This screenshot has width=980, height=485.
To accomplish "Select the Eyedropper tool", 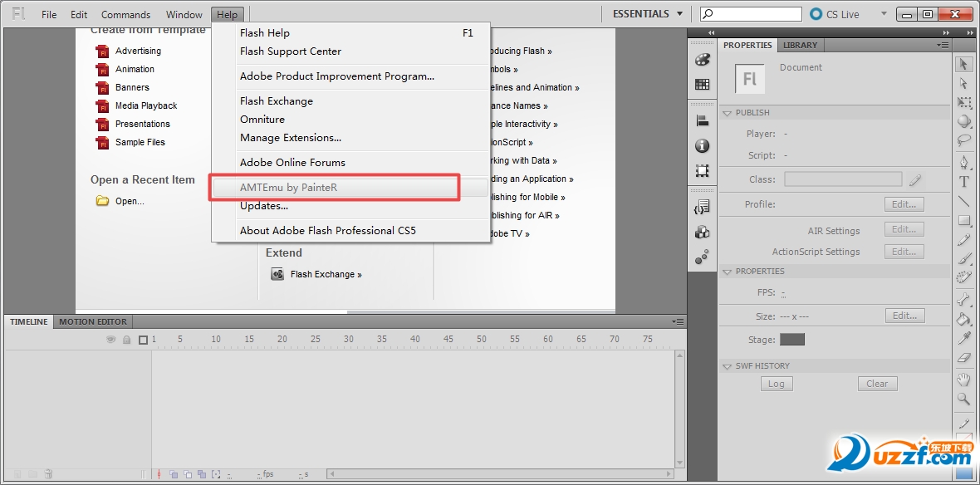I will [963, 339].
